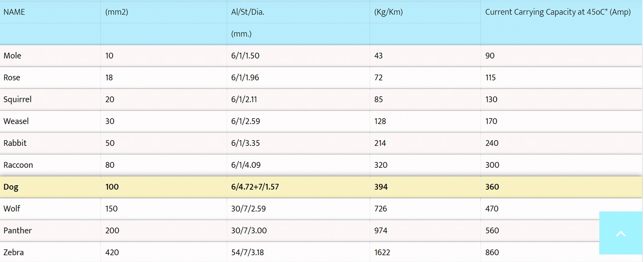
Task: Click the Squirrel name in the table
Action: click(17, 100)
